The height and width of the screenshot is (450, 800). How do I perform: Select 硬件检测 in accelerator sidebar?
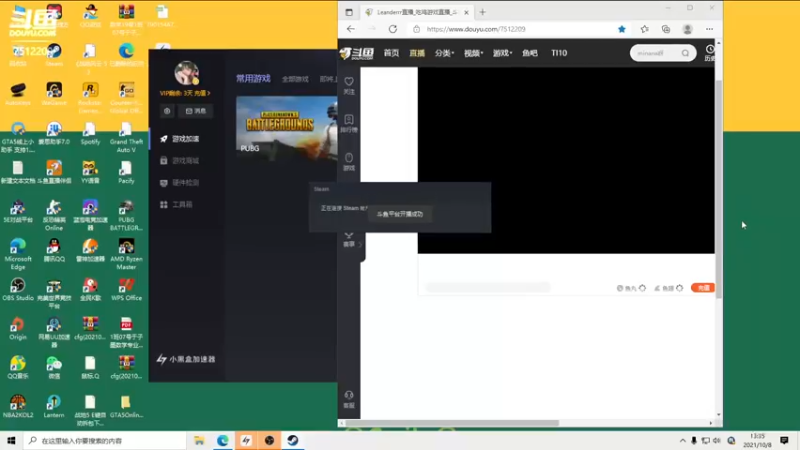pyautogui.click(x=186, y=183)
